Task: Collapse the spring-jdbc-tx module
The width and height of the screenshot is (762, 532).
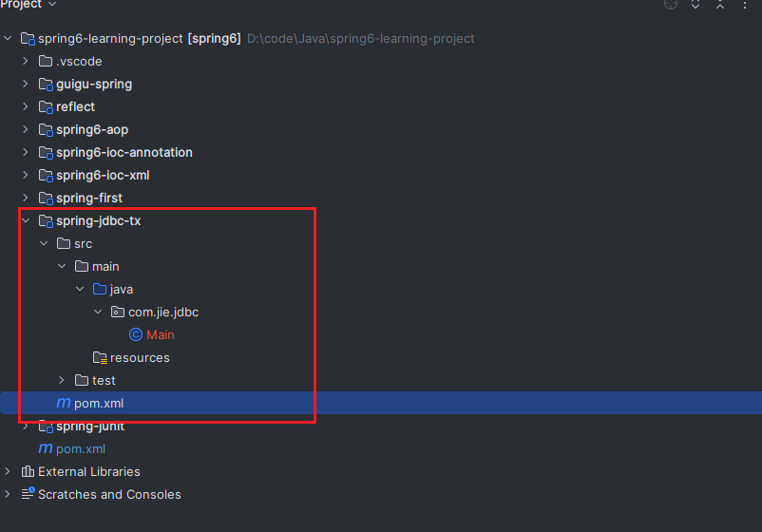Action: pos(26,220)
